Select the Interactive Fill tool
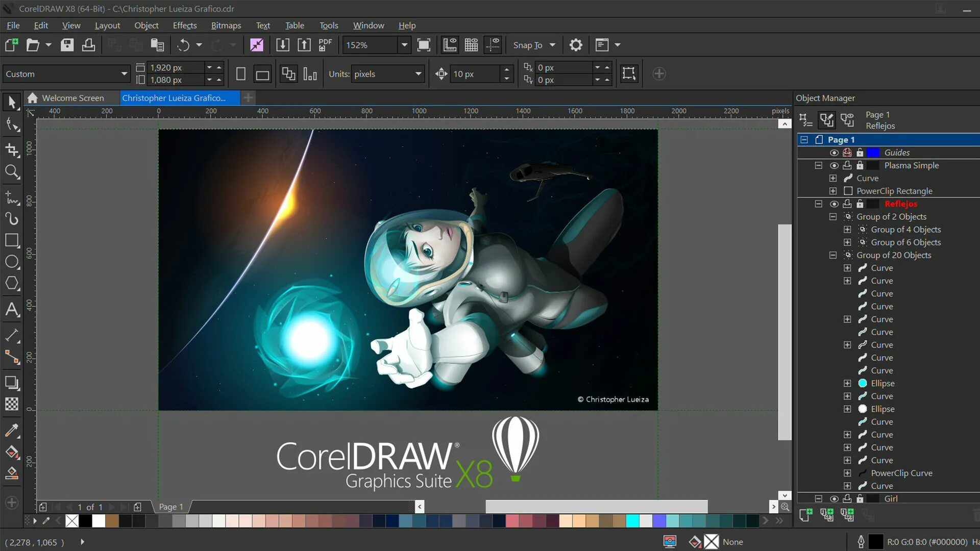Image resolution: width=980 pixels, height=551 pixels. (12, 452)
